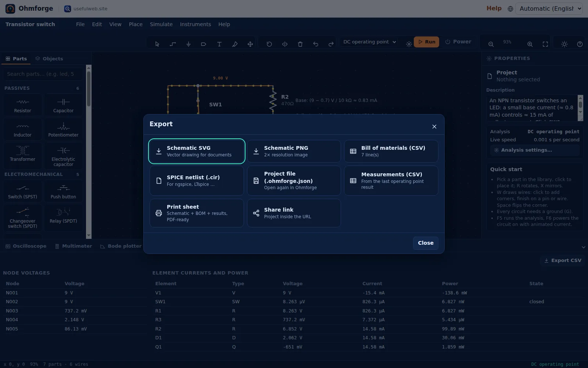This screenshot has height=368, width=588.
Task: Open the Automatic language dropdown
Action: (549, 8)
